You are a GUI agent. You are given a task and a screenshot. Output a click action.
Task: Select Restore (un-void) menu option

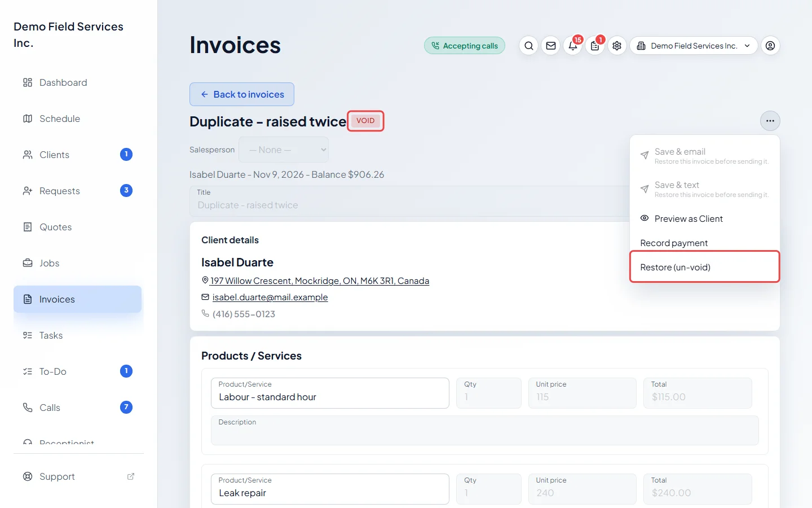[705, 267]
